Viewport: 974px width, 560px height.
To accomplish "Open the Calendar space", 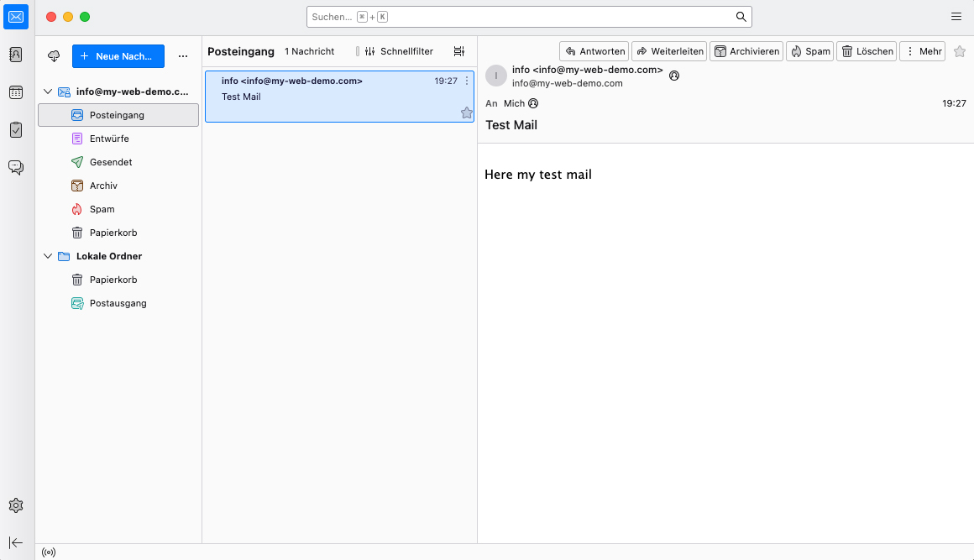I will [16, 92].
